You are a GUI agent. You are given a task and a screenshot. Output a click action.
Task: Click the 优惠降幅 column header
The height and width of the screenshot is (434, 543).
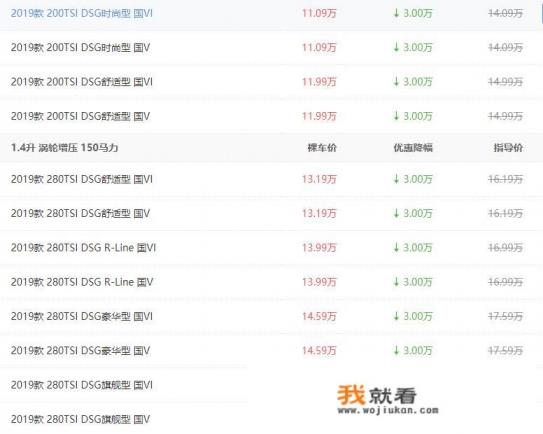click(413, 148)
